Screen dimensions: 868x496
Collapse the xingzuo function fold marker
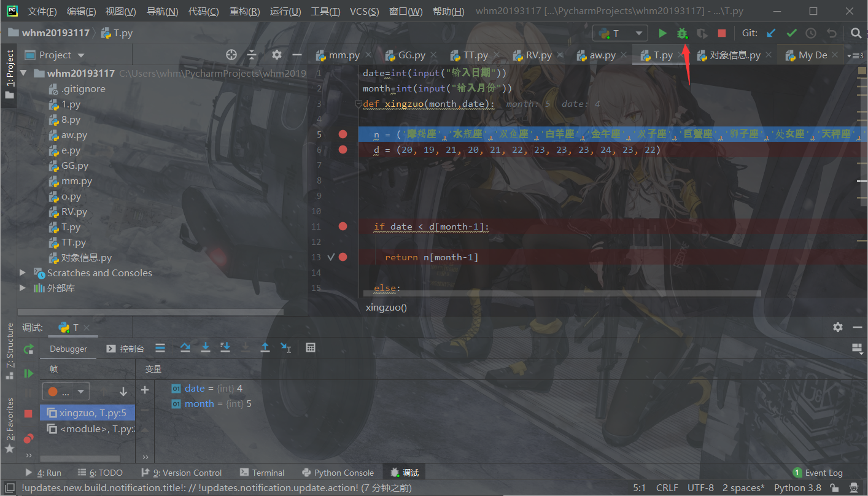(x=360, y=104)
